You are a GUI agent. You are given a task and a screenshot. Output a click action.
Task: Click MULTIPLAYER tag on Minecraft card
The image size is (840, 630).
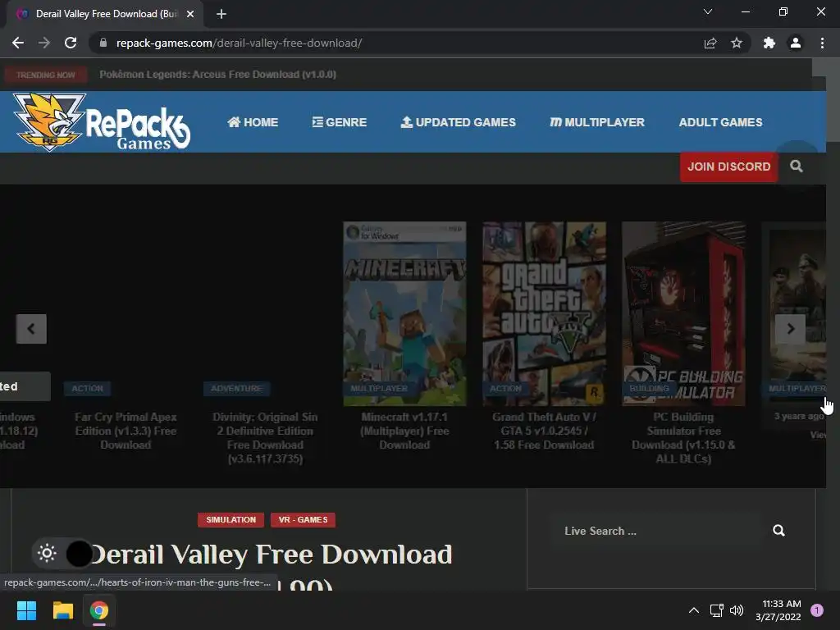[379, 388]
